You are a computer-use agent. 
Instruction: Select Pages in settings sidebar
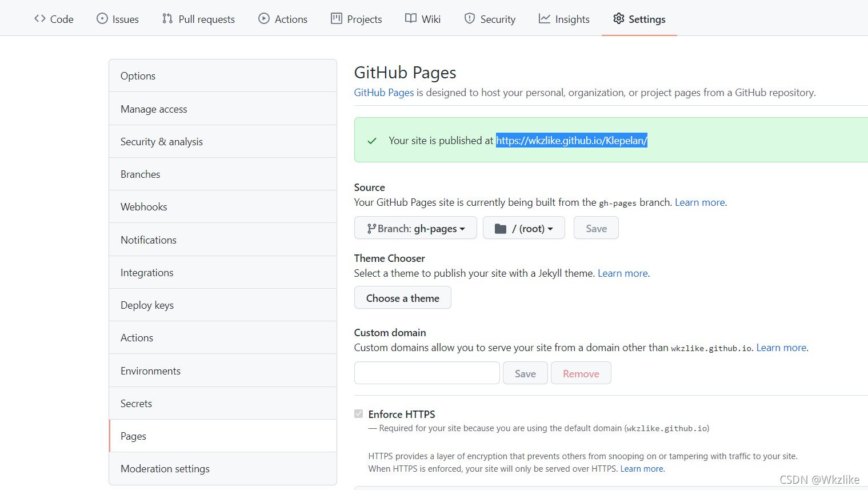[x=223, y=436]
